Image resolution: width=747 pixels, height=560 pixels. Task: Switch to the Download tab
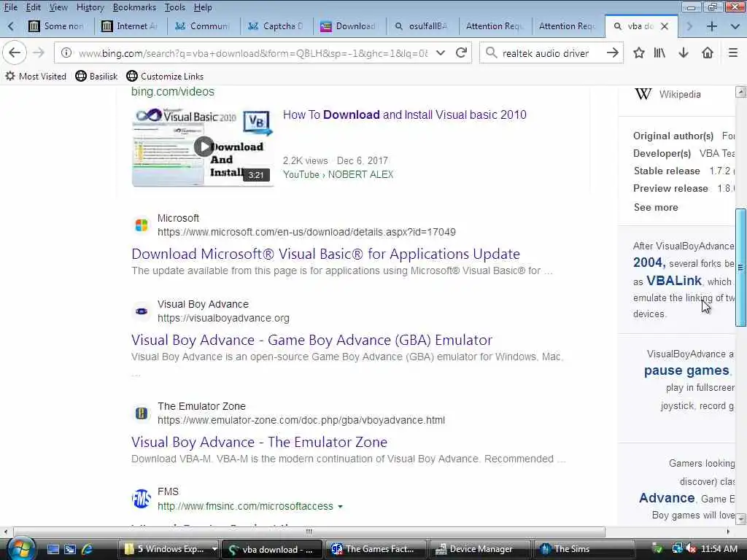349,26
